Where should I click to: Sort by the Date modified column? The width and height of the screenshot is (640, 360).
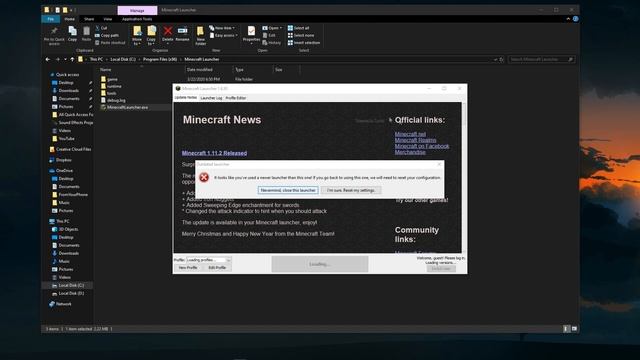pos(200,70)
